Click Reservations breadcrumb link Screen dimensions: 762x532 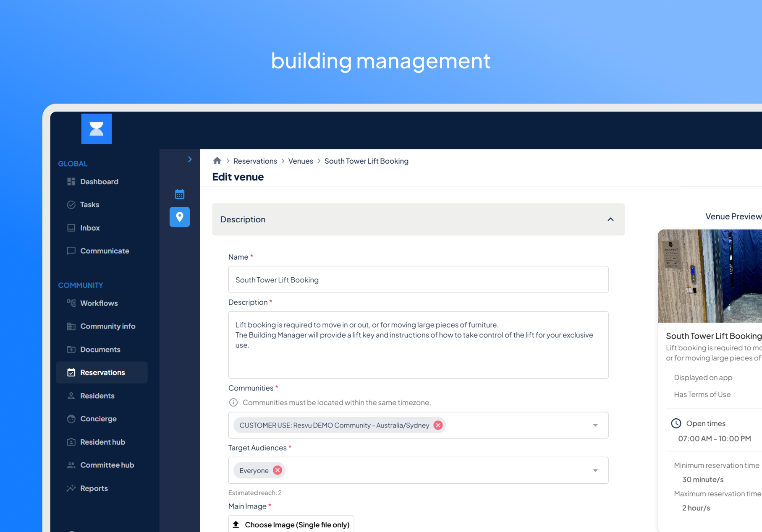click(255, 161)
